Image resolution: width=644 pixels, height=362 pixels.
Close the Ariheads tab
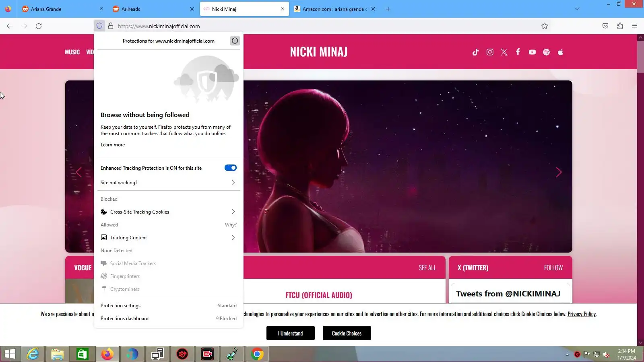(192, 9)
